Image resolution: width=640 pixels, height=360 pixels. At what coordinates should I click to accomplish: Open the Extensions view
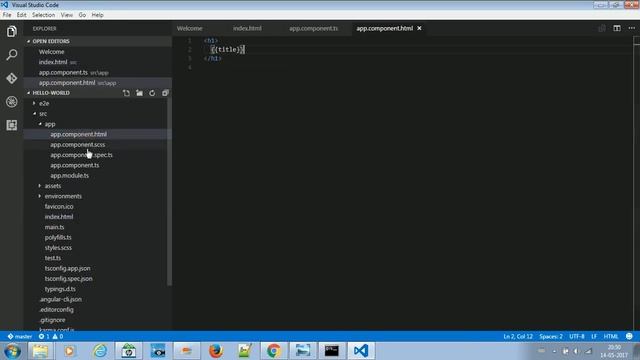[11, 125]
